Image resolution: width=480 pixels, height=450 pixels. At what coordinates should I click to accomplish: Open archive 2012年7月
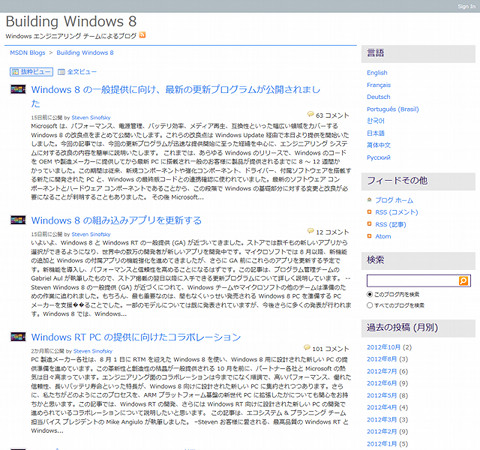point(382,371)
